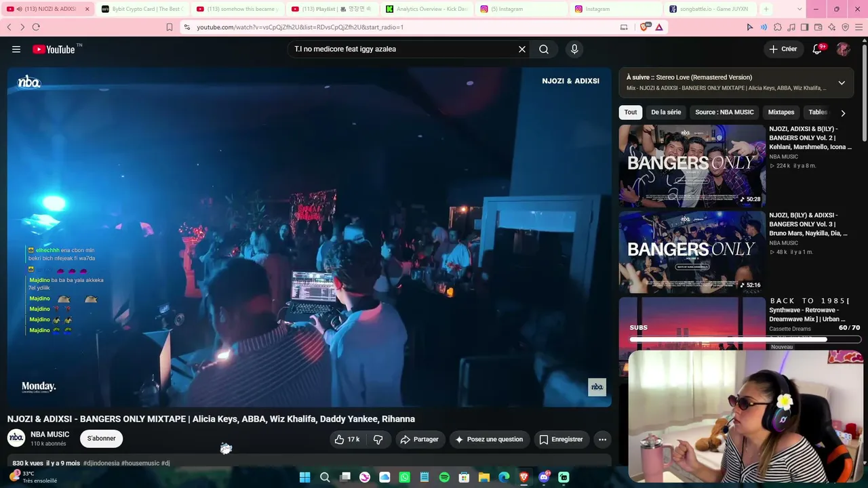The image size is (868, 488).
Task: Click the Créer button
Action: coord(783,49)
